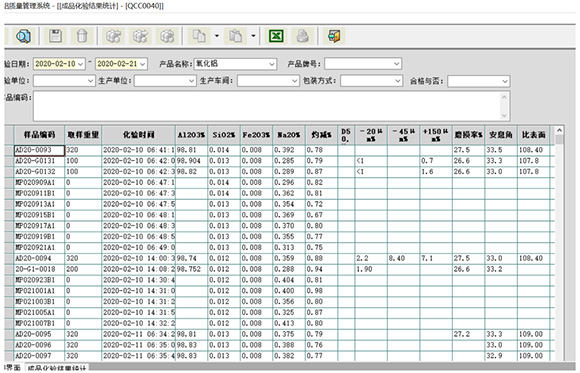The height and width of the screenshot is (373, 580).
Task: Select the MP020921A1 sample code cell
Action: (x=39, y=248)
